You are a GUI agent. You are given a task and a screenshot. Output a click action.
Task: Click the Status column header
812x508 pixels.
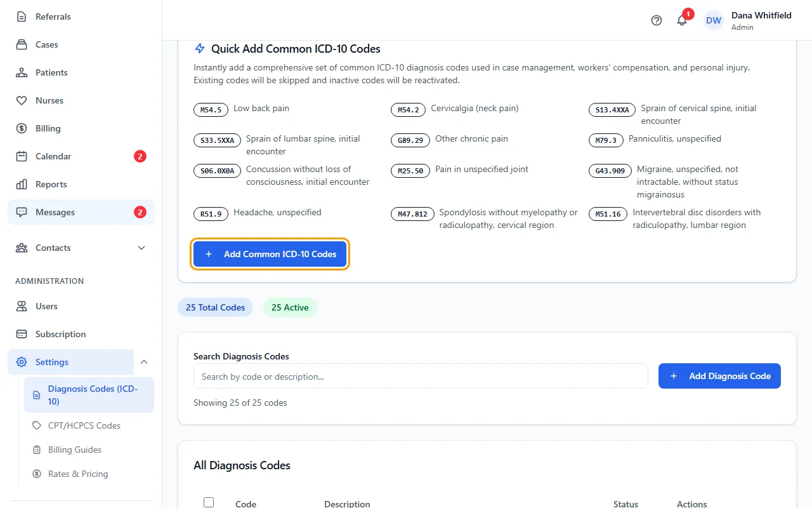(625, 504)
